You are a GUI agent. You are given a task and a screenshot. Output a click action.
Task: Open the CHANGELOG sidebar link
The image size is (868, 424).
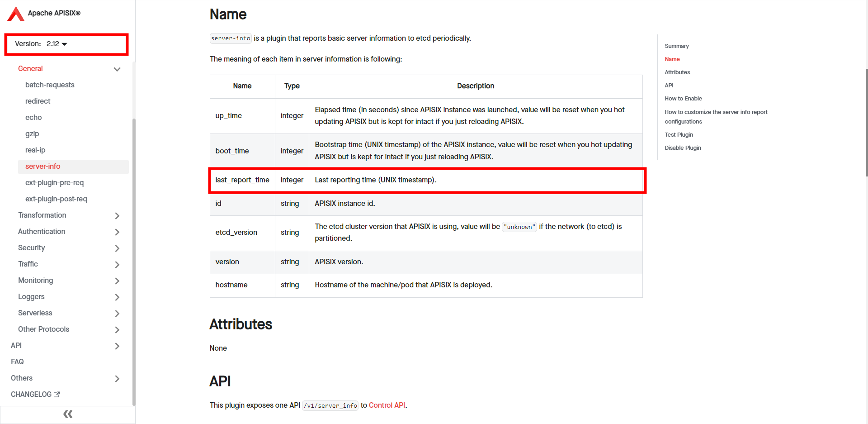point(31,394)
